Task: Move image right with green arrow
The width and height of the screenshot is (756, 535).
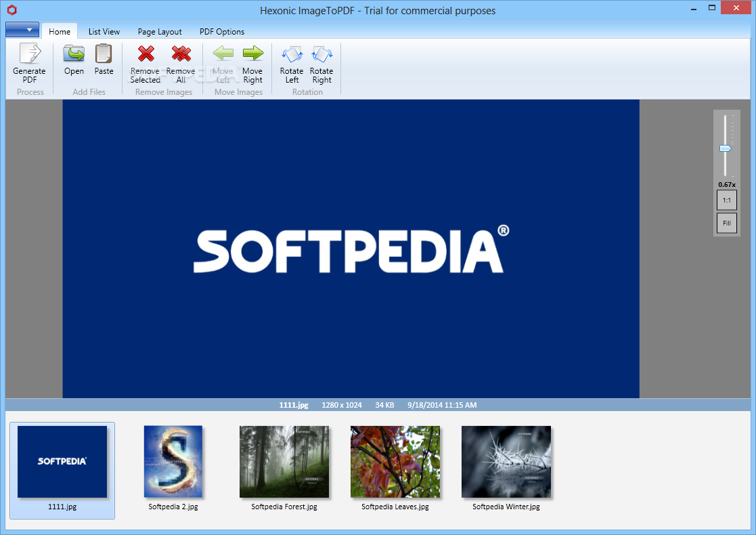Action: click(252, 53)
